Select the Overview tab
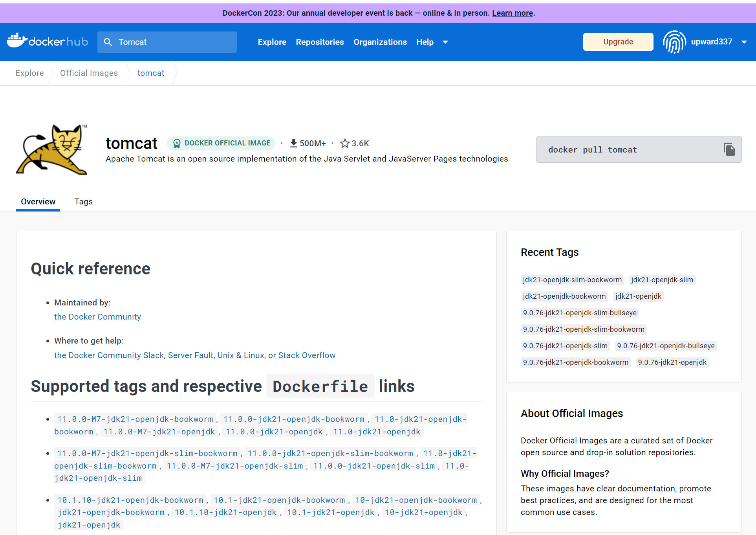 tap(38, 202)
